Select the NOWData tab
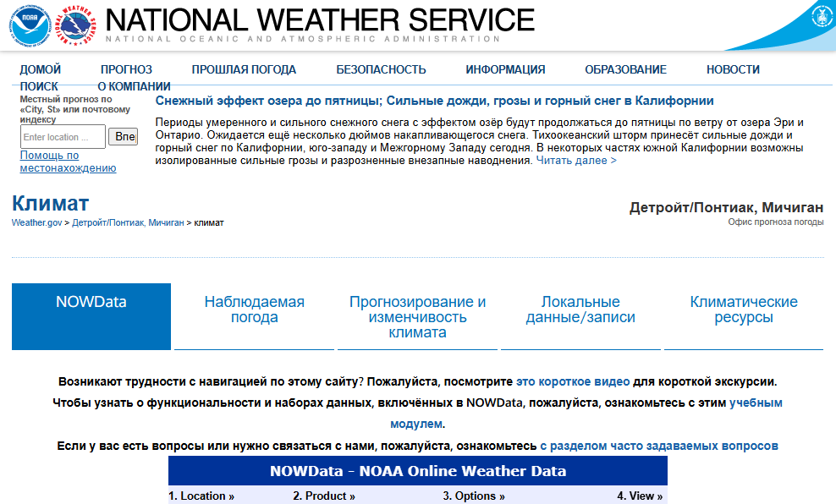This screenshot has height=504, width=836. click(x=91, y=316)
